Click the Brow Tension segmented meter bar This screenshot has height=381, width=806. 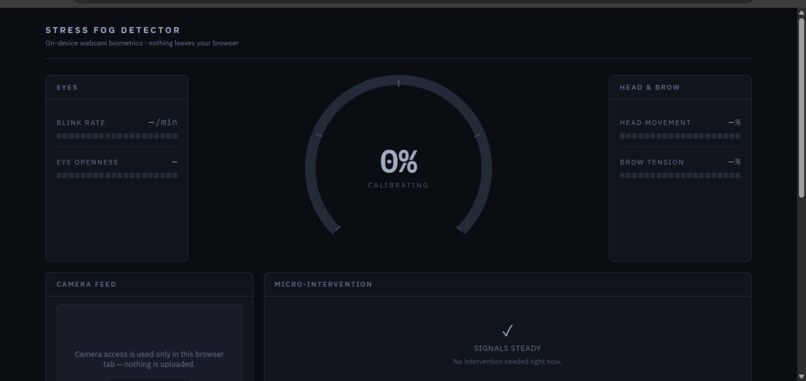680,175
